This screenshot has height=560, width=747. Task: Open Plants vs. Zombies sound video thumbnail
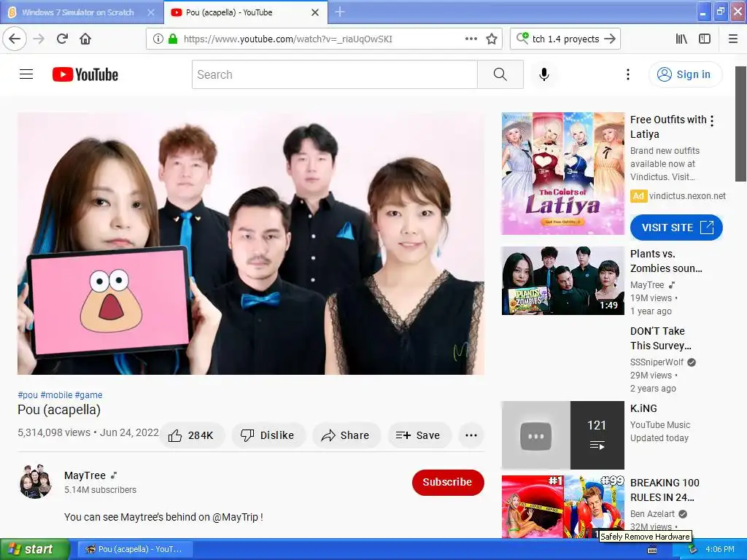point(562,281)
